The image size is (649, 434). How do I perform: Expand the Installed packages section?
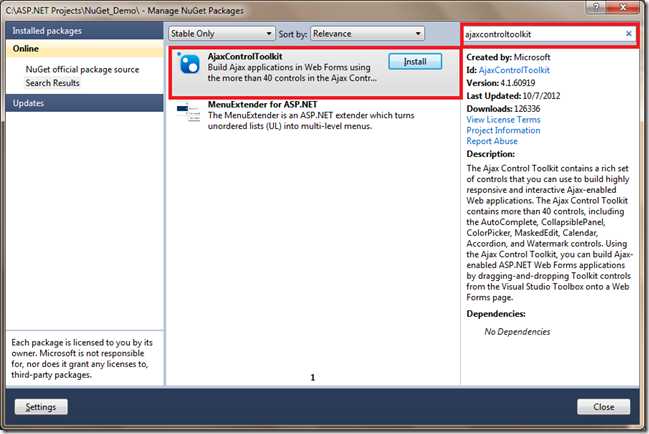pyautogui.click(x=84, y=31)
